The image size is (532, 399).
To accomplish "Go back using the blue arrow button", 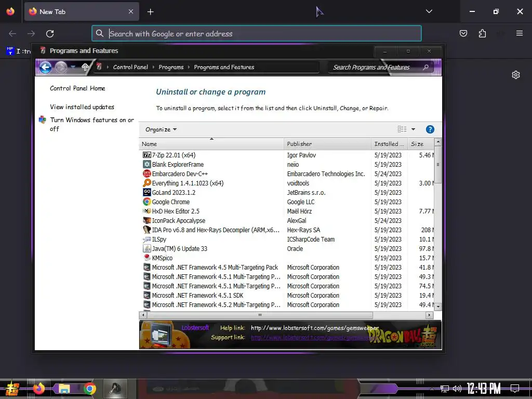I will (x=46, y=67).
